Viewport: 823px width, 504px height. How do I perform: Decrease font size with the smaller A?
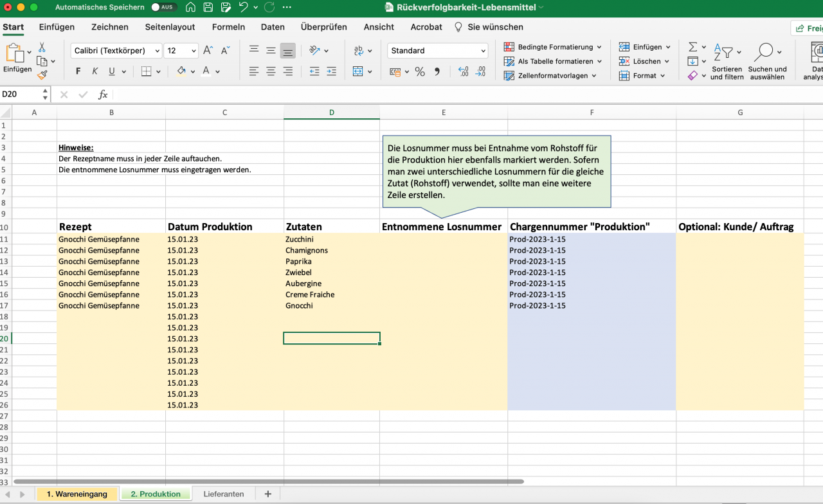(225, 50)
